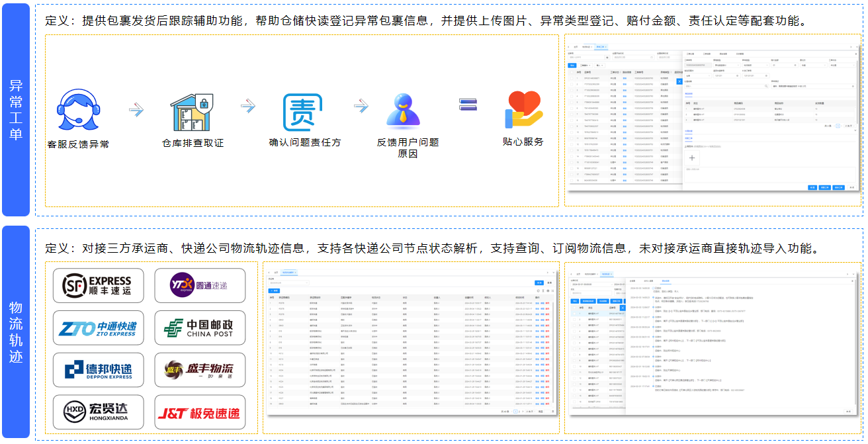Screen dimensions: 868x444
Task: Select the ZTO 中通快递 logo
Action: (x=98, y=328)
